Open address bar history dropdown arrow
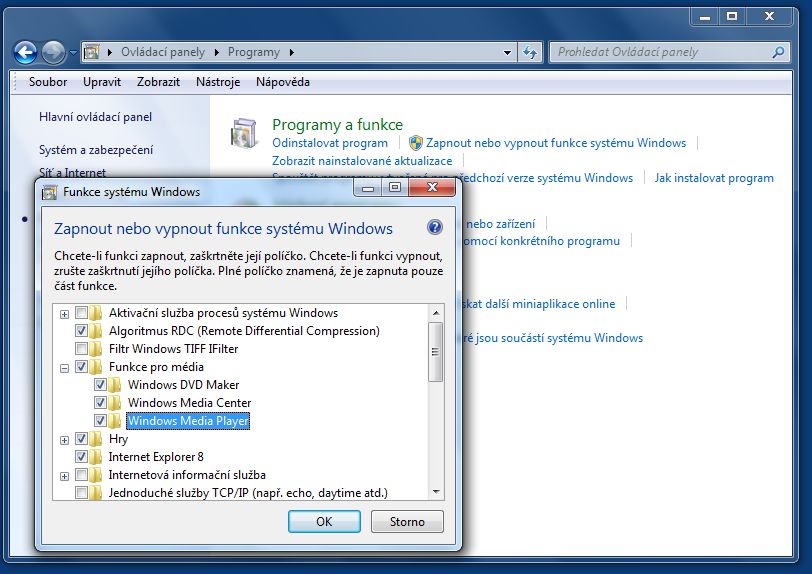The width and height of the screenshot is (812, 574). click(x=508, y=52)
